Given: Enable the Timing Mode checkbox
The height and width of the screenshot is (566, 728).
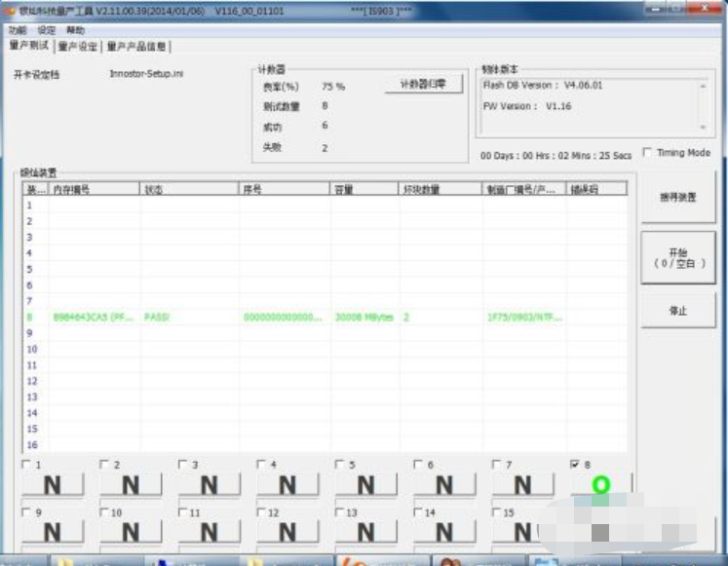Looking at the screenshot, I should (x=647, y=153).
